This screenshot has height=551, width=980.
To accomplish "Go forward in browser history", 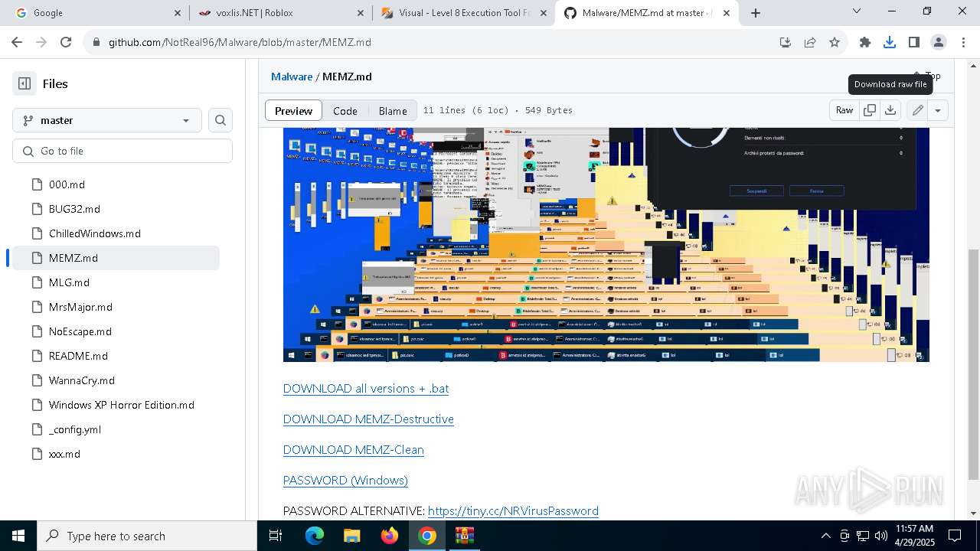I will (41, 43).
